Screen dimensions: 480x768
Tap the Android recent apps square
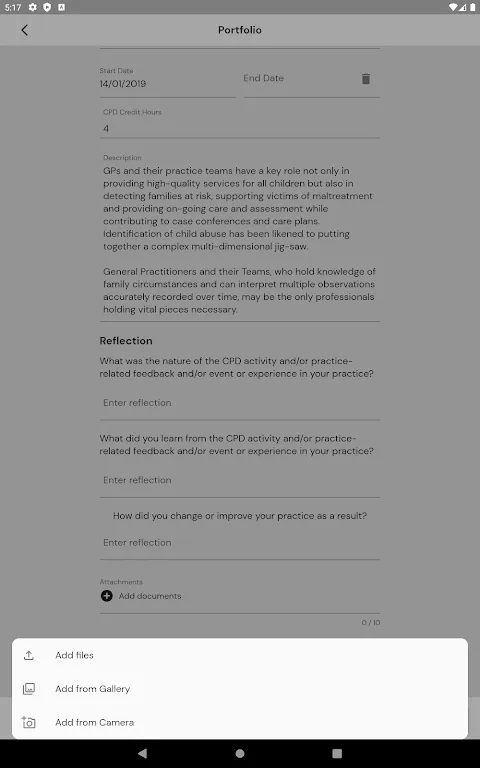pyautogui.click(x=337, y=753)
